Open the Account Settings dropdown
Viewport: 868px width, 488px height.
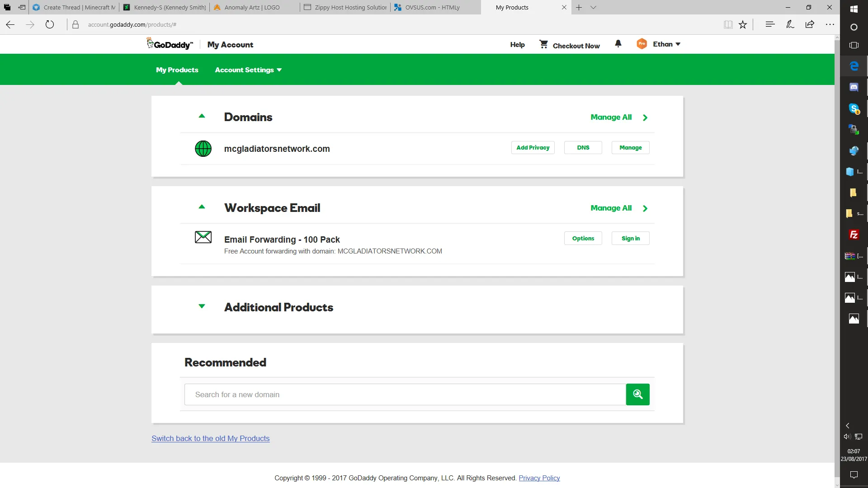[x=248, y=70]
